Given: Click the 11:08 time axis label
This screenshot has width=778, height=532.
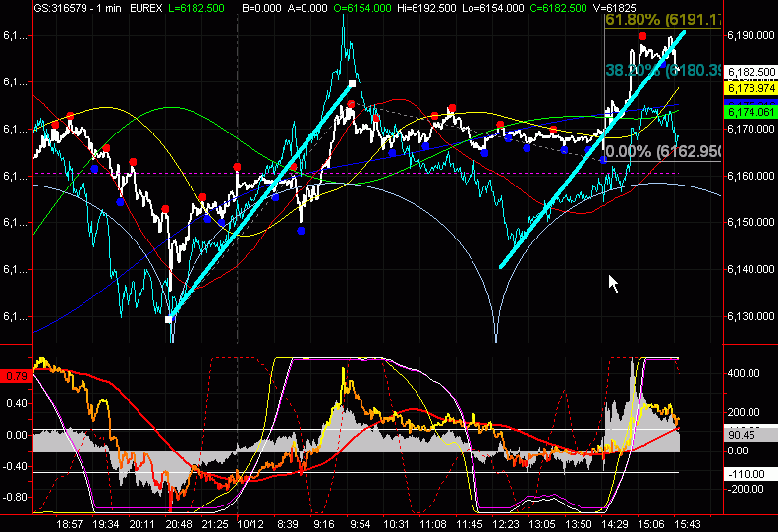Looking at the screenshot, I should pos(432,524).
